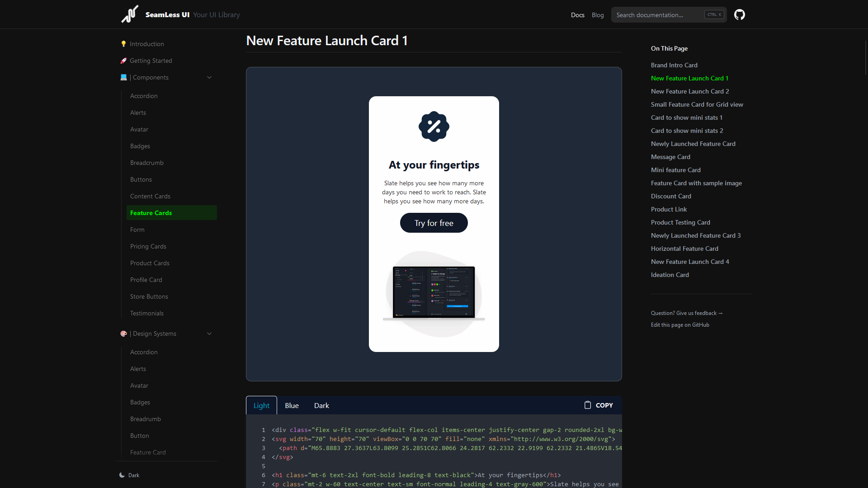Click Edit this page on GitHub
The image size is (868, 488).
(680, 325)
